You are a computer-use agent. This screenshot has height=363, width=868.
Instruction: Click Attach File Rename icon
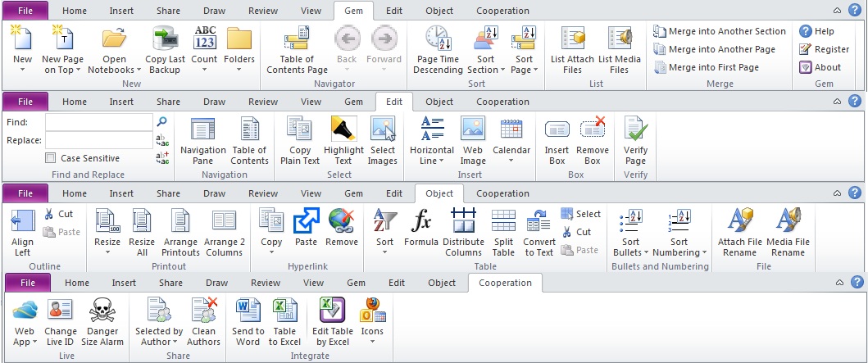click(x=740, y=220)
